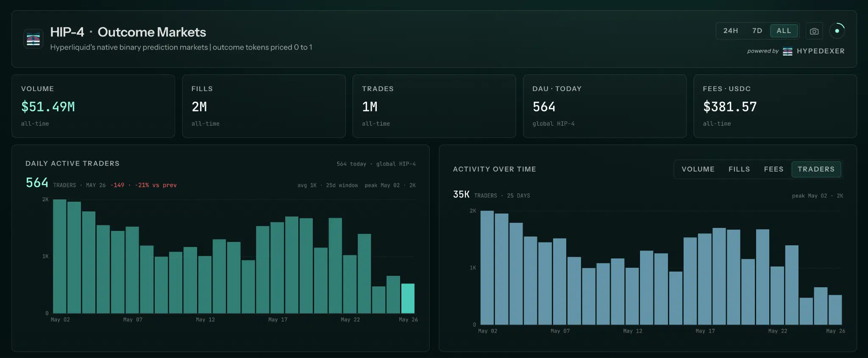Select the May 02 bar in Daily Active Traders
Viewport: 868px width, 358px height.
point(60,256)
